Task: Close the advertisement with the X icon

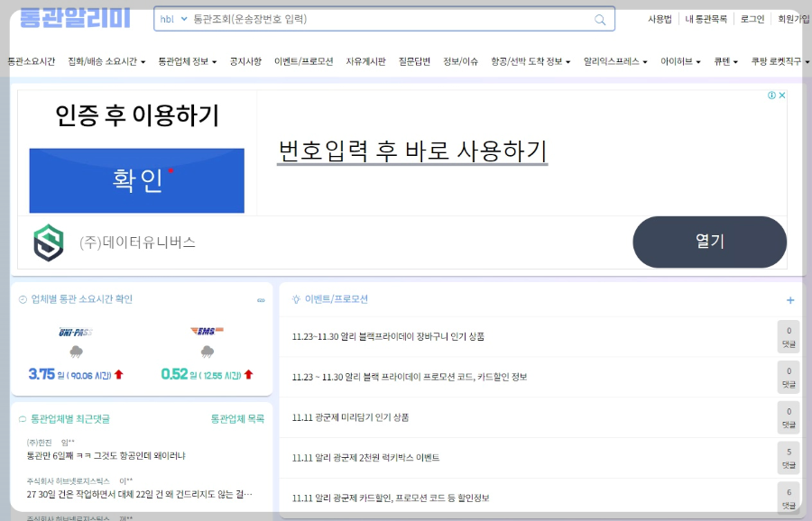Action: coord(782,96)
